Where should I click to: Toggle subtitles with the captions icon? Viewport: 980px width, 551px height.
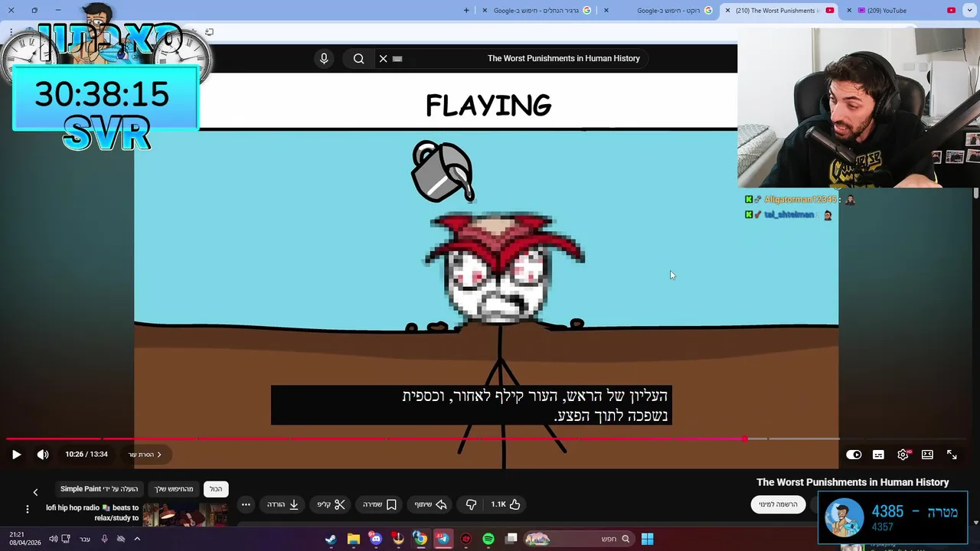878,455
